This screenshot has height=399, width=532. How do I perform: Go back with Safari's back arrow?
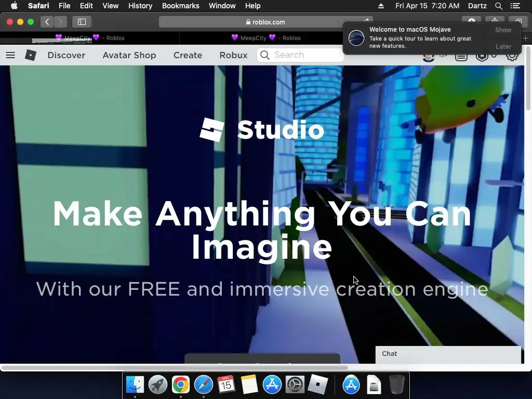pos(47,22)
